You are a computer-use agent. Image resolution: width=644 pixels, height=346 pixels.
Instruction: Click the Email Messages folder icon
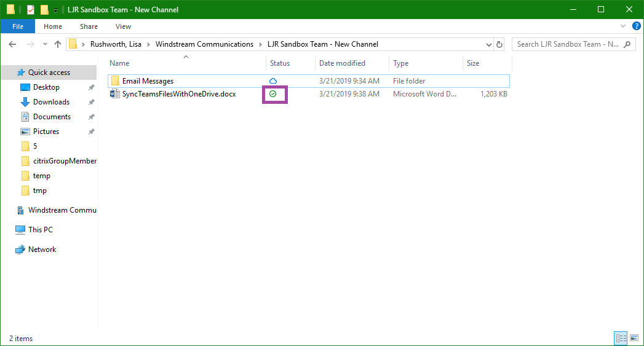(115, 81)
